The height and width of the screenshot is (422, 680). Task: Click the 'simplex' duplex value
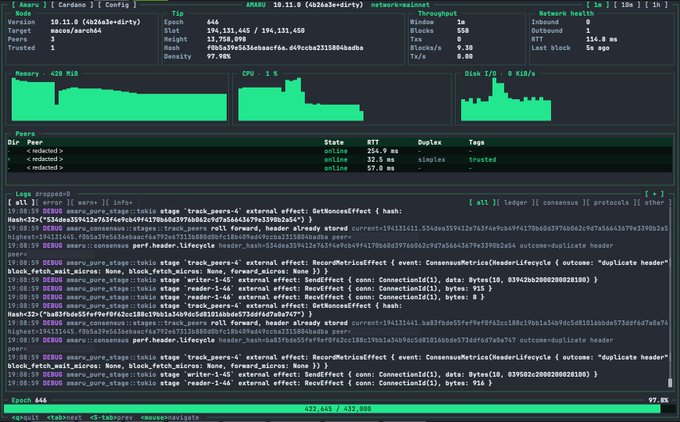432,160
